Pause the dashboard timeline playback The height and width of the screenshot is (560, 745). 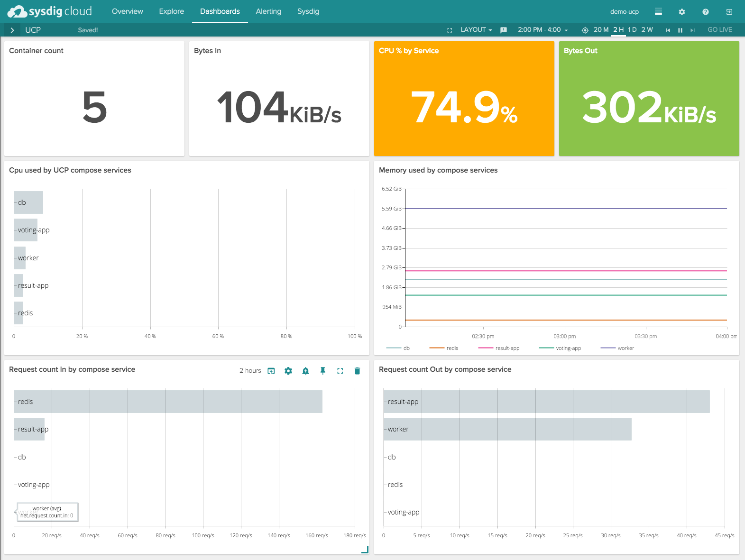[x=680, y=30]
